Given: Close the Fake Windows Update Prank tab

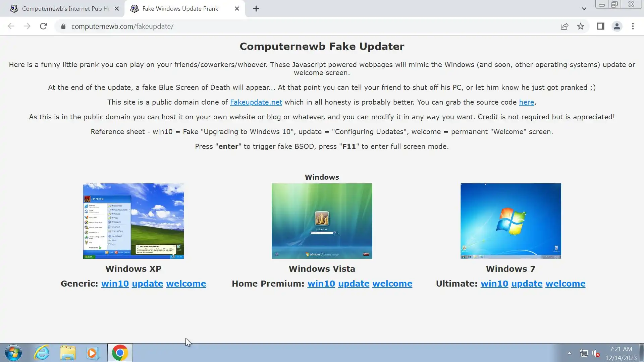Looking at the screenshot, I should [x=237, y=9].
